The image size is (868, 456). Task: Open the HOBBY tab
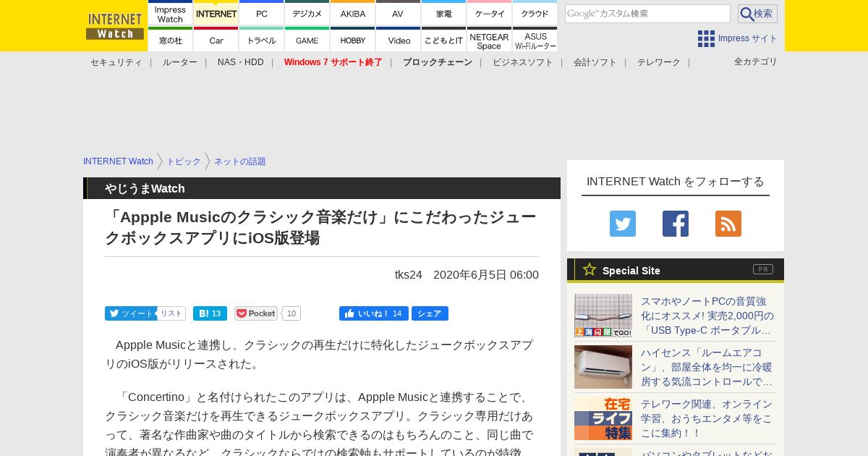click(x=353, y=40)
